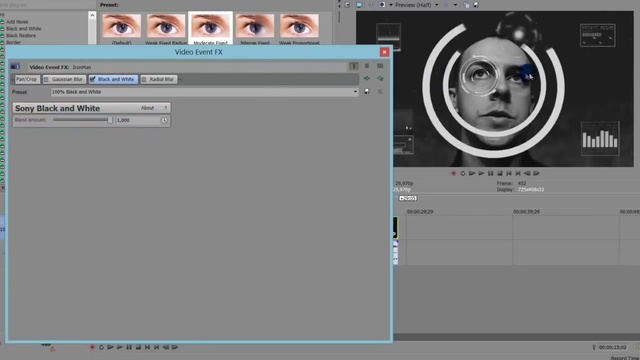
Task: Click the Frame value 452 under preview
Action: tap(522, 183)
